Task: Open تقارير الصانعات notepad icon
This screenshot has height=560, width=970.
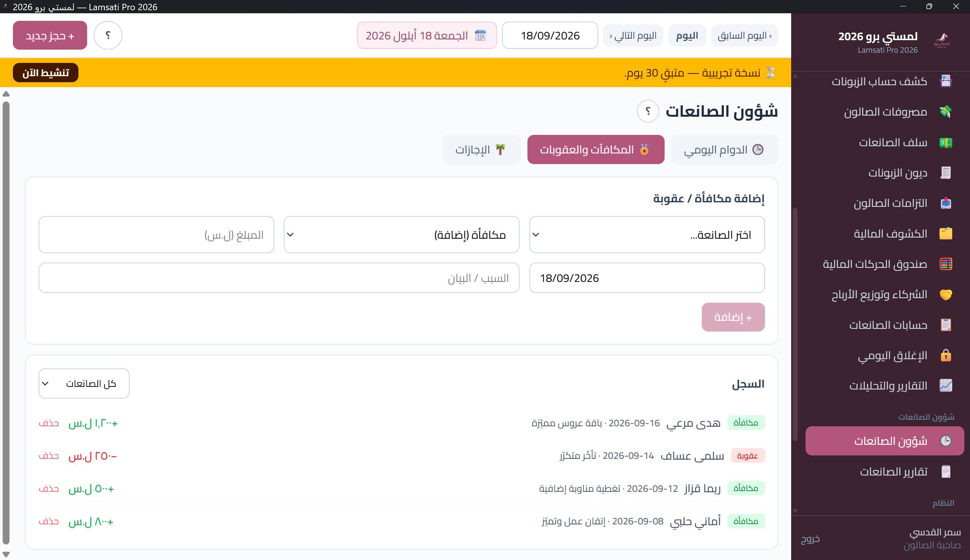Action: [945, 472]
